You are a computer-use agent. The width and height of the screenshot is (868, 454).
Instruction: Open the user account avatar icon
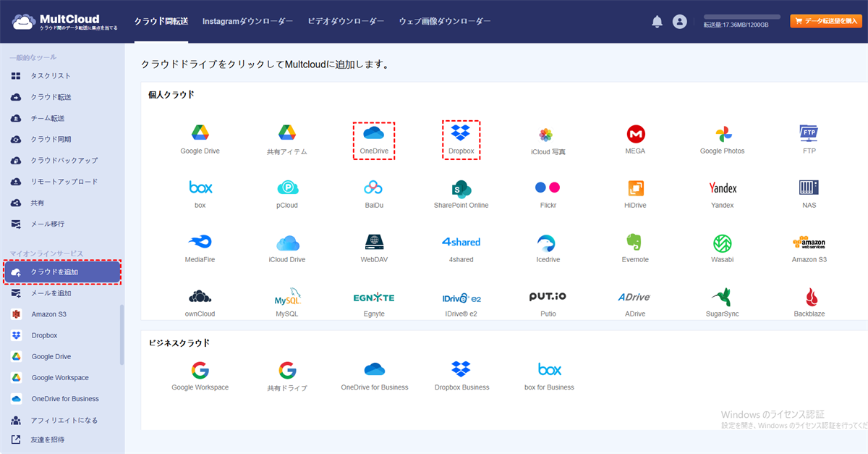(x=679, y=22)
